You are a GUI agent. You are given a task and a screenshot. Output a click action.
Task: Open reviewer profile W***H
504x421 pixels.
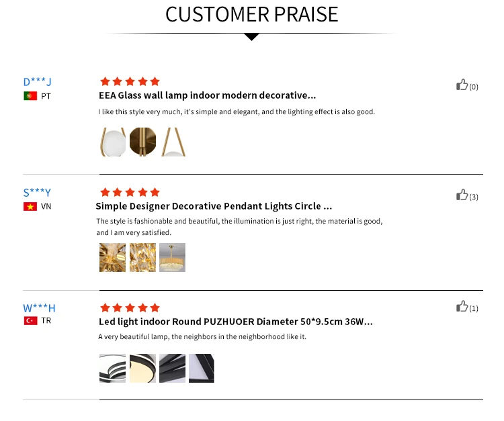[x=39, y=308]
